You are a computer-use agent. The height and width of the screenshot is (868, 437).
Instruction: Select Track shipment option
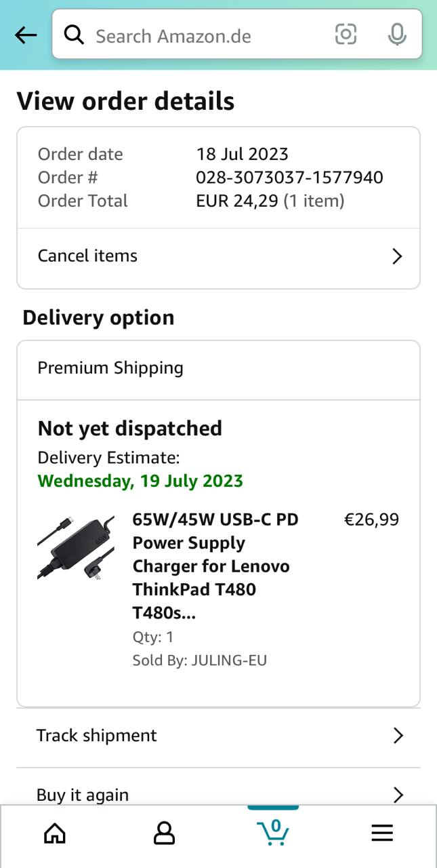pos(97,736)
